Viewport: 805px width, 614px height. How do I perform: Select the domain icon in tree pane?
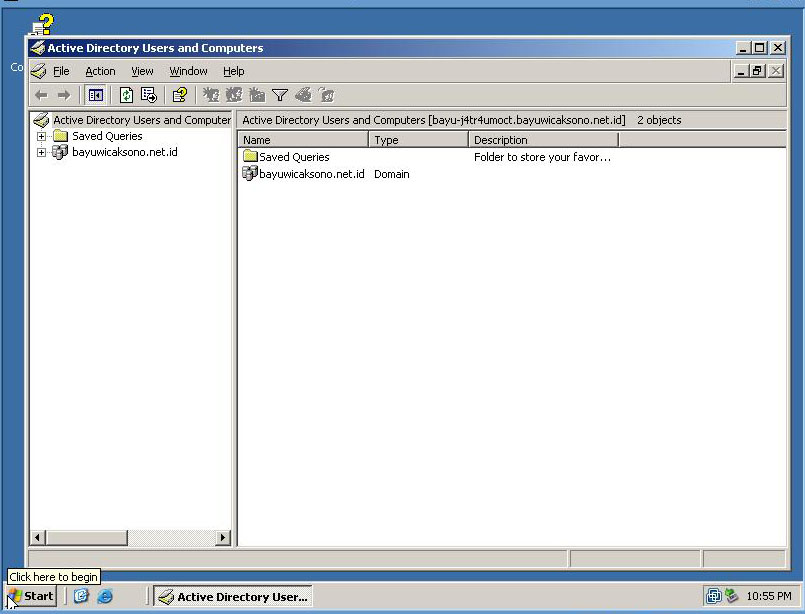(x=60, y=152)
